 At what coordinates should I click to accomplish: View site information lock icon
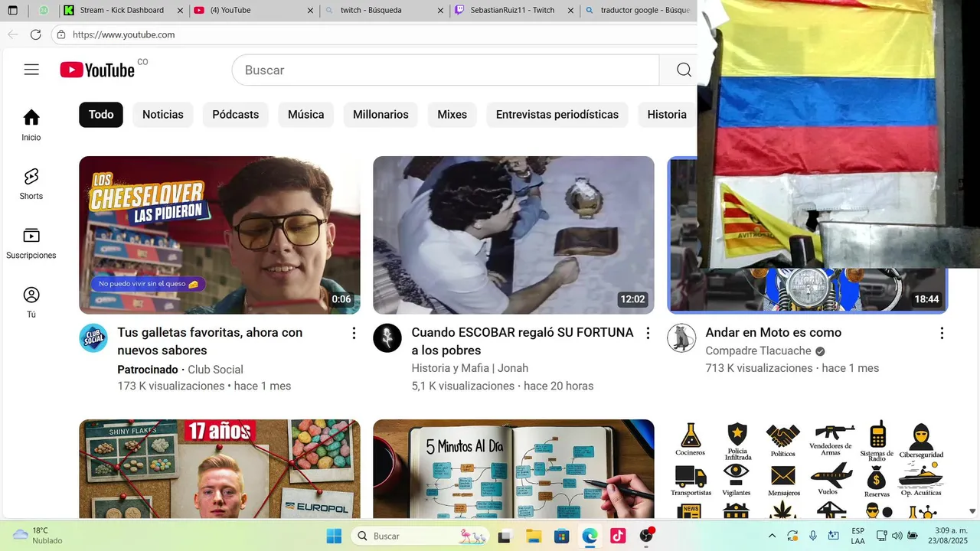61,34
